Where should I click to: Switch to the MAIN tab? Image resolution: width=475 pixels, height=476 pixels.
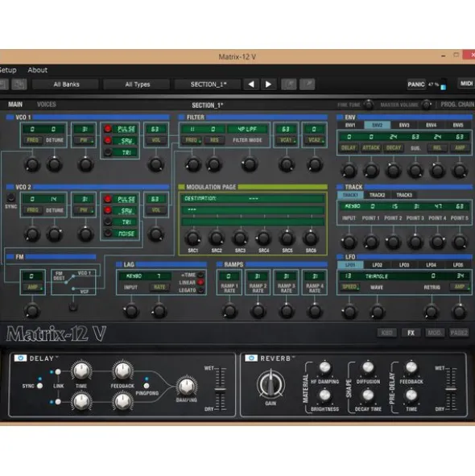click(15, 105)
